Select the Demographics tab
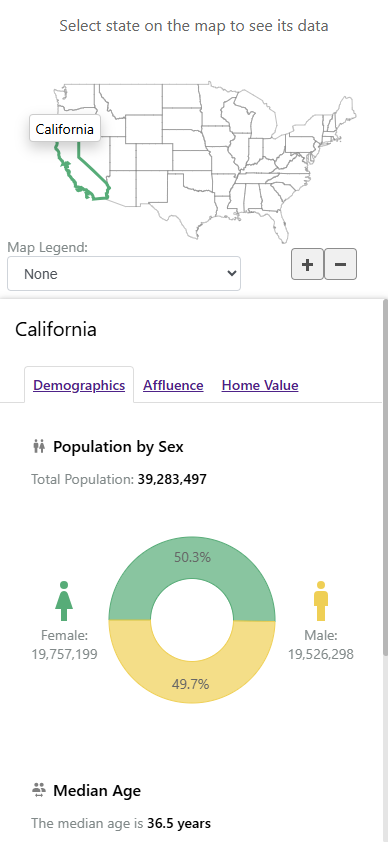 coord(79,385)
